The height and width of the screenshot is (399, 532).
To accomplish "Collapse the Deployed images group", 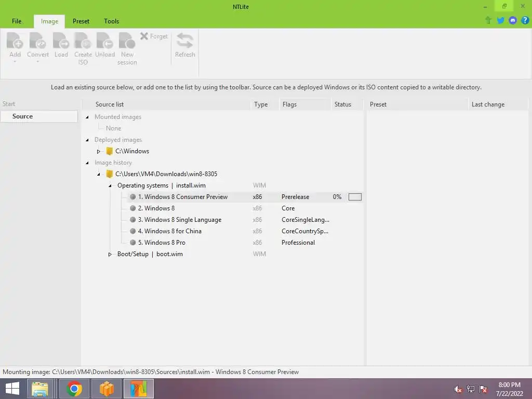I will [87, 140].
